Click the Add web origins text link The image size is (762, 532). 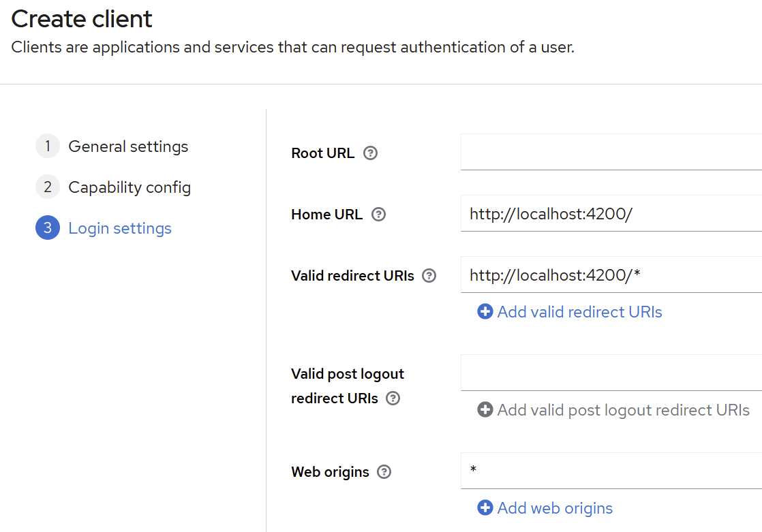[x=555, y=508]
